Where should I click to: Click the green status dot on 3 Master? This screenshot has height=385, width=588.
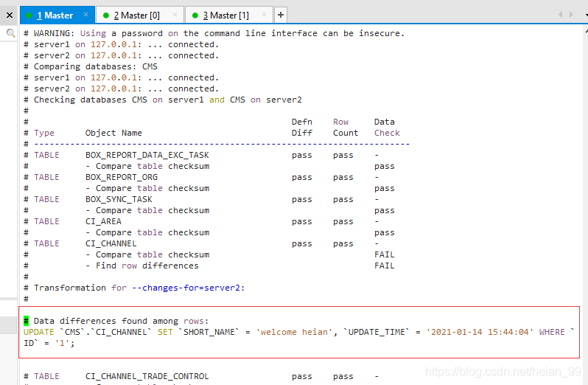pyautogui.click(x=195, y=15)
